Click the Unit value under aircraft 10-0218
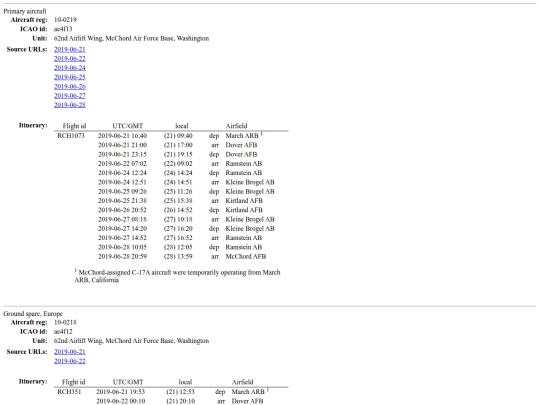The width and height of the screenshot is (540, 405). [131, 341]
